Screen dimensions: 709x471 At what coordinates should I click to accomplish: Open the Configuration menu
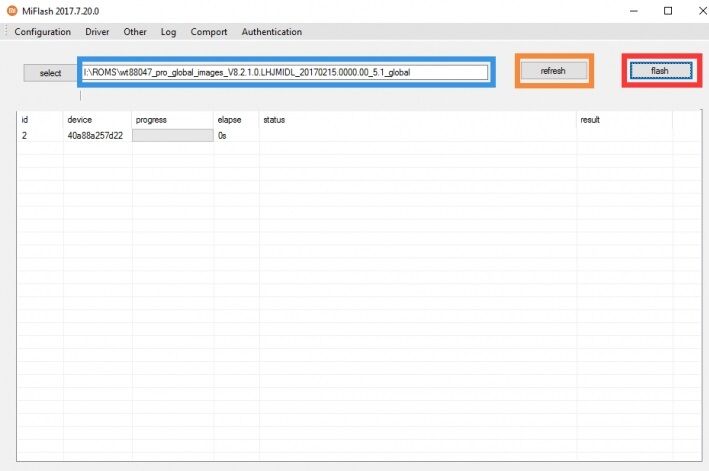point(42,32)
